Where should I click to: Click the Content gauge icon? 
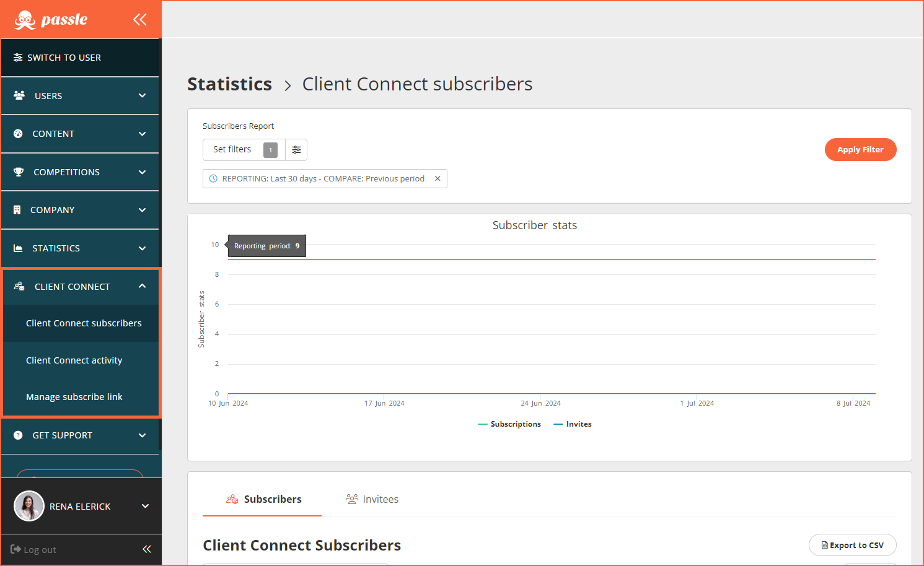[18, 134]
